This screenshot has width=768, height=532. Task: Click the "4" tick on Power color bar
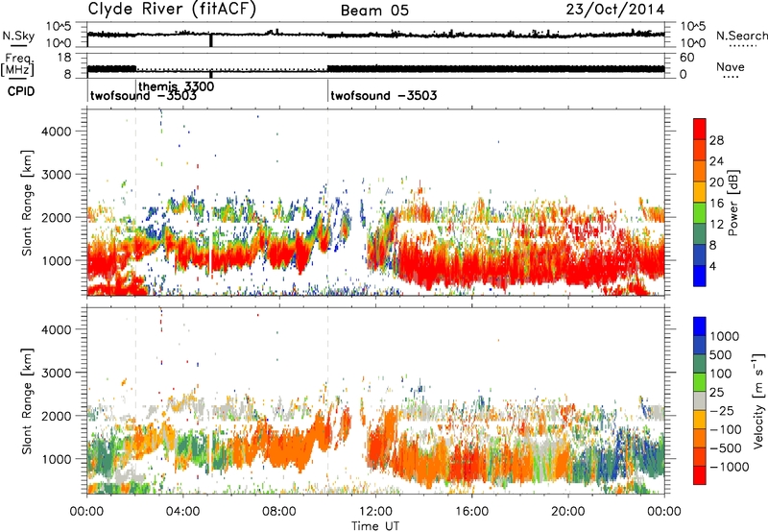pyautogui.click(x=712, y=267)
